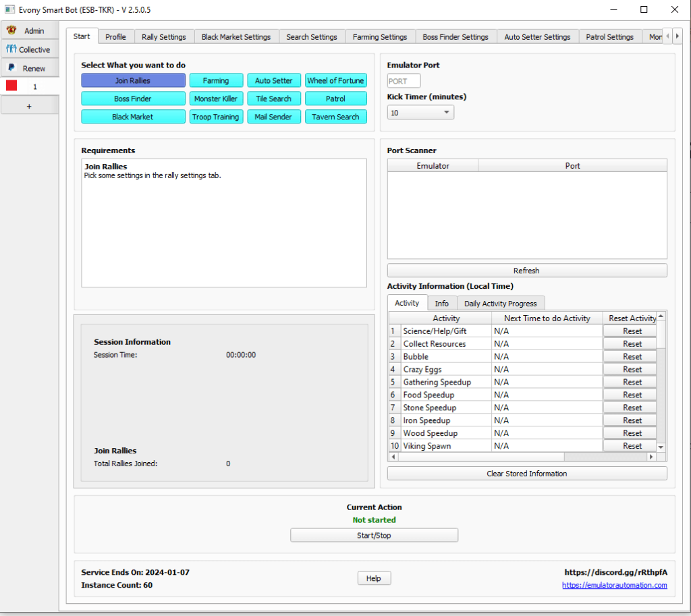Enable Tavern Search option

(336, 117)
